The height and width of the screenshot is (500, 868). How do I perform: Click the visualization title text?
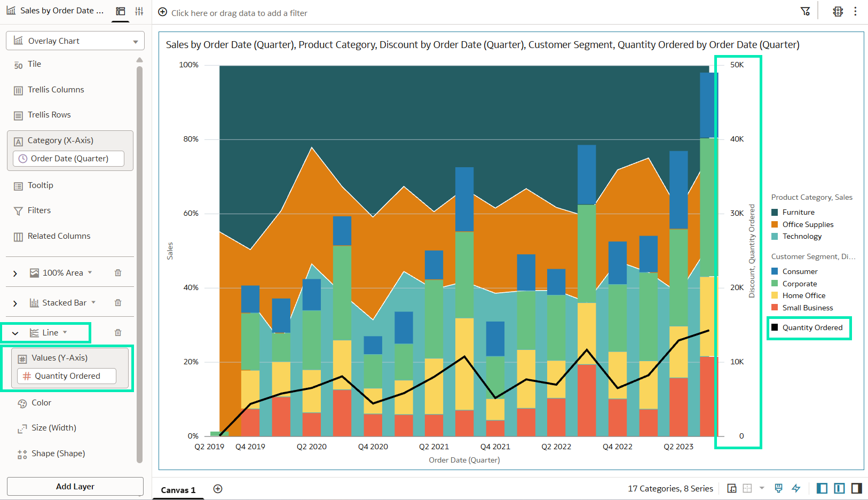pos(483,45)
